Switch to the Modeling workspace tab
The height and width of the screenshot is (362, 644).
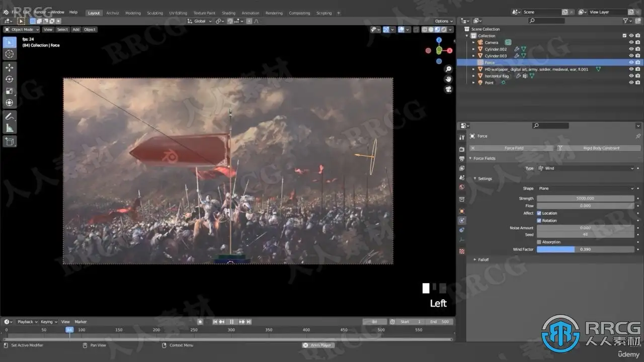(x=133, y=13)
